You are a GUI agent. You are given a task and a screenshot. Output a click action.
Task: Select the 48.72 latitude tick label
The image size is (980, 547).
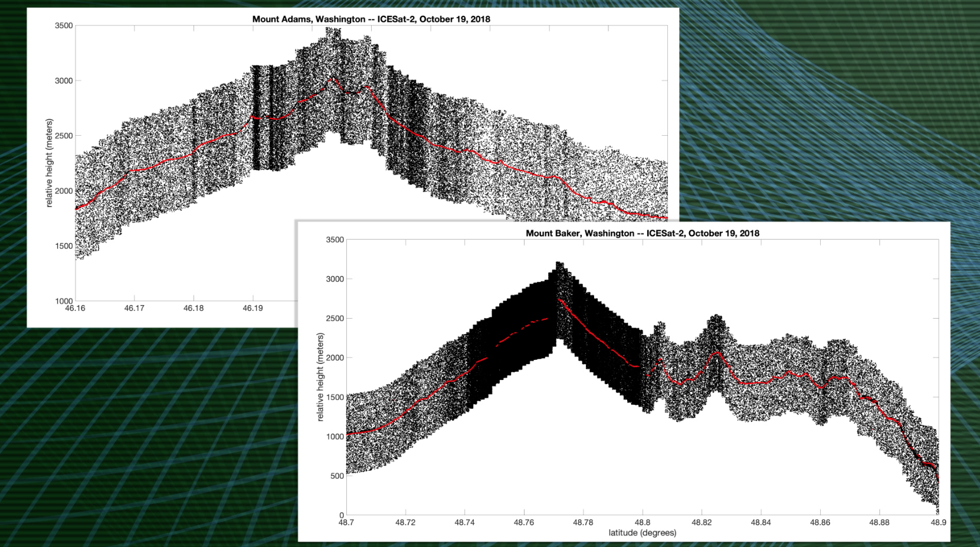(405, 522)
